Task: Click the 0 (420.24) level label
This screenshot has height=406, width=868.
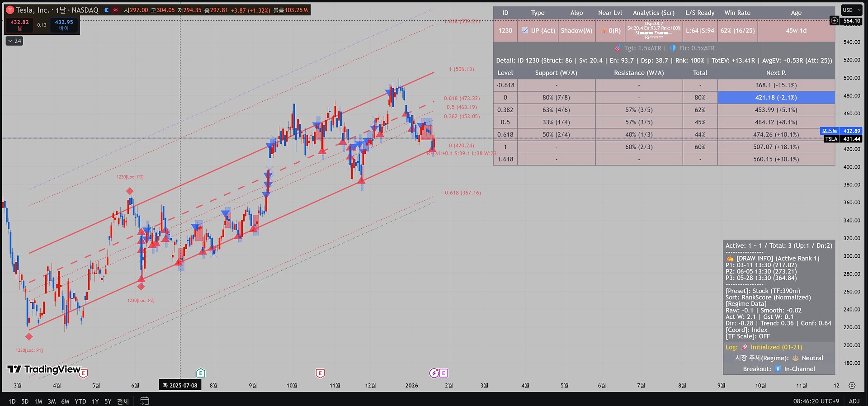Action: (x=462, y=146)
